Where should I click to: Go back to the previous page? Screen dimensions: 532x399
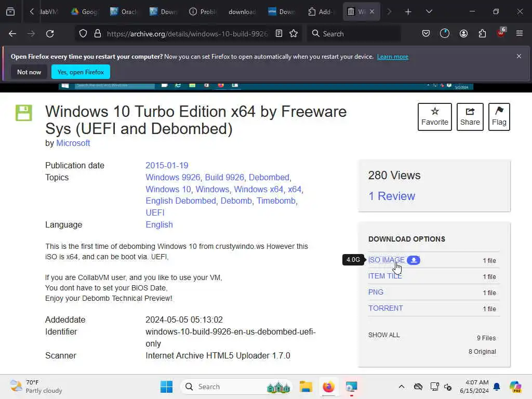(12, 34)
